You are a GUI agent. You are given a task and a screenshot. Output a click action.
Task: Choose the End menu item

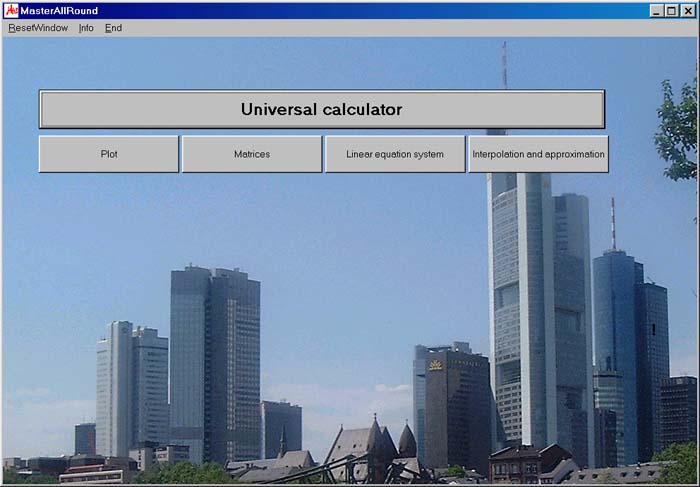point(113,28)
